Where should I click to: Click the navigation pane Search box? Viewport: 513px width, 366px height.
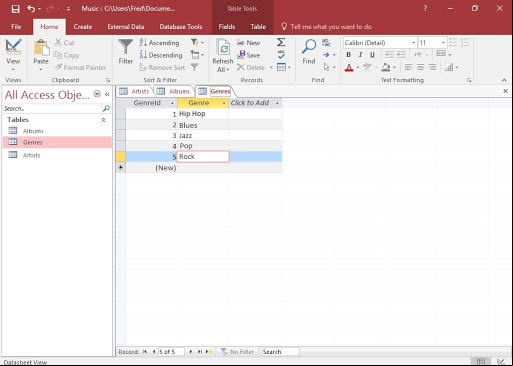pyautogui.click(x=52, y=108)
